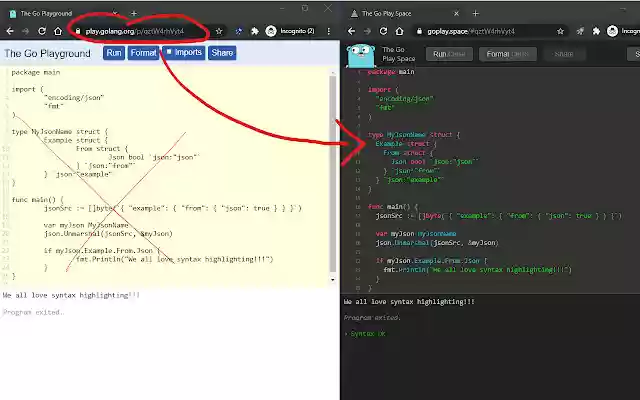Click the scrollbar down arrow of the Playground editor
The width and height of the screenshot is (640, 400).
(333, 280)
